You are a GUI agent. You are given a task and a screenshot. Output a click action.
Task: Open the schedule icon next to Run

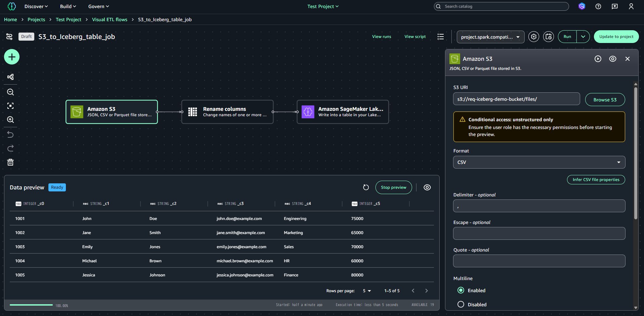click(548, 37)
